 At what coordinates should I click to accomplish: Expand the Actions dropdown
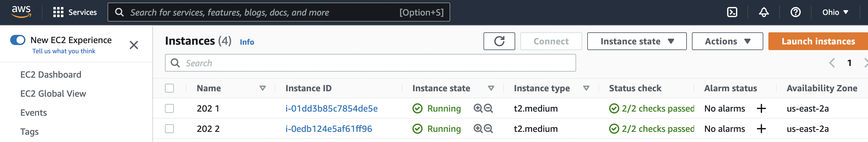pos(727,42)
